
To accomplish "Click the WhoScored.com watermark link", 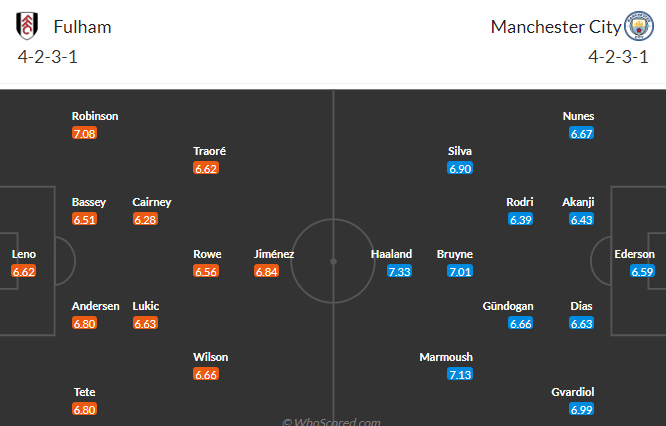I will [x=331, y=421].
